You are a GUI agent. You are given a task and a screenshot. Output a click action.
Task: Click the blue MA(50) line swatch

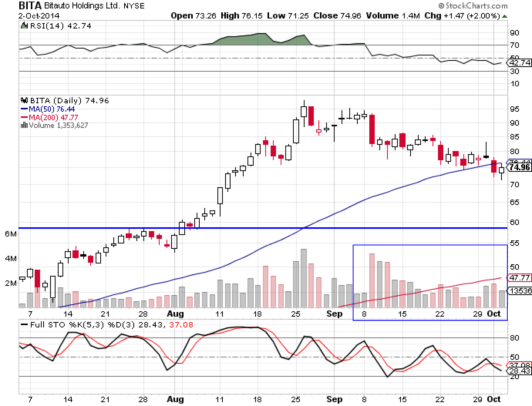24,109
